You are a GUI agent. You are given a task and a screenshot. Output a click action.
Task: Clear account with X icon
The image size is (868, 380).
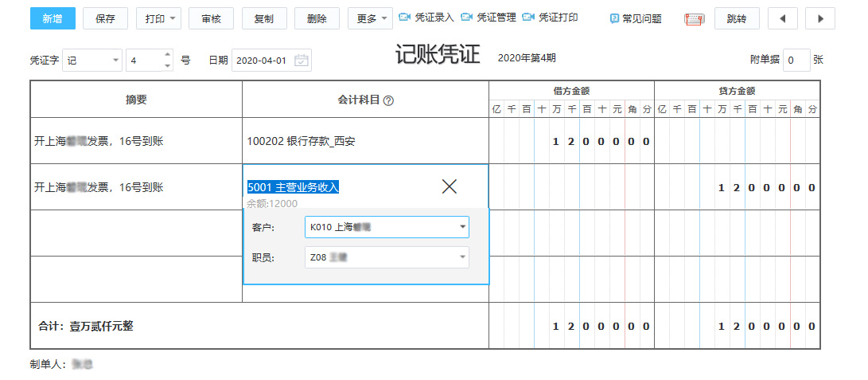click(x=449, y=186)
